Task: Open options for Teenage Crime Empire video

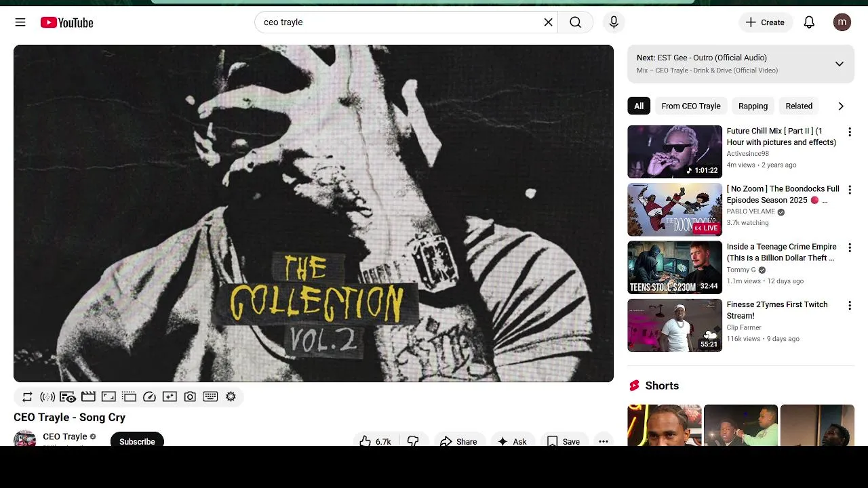Action: point(849,248)
